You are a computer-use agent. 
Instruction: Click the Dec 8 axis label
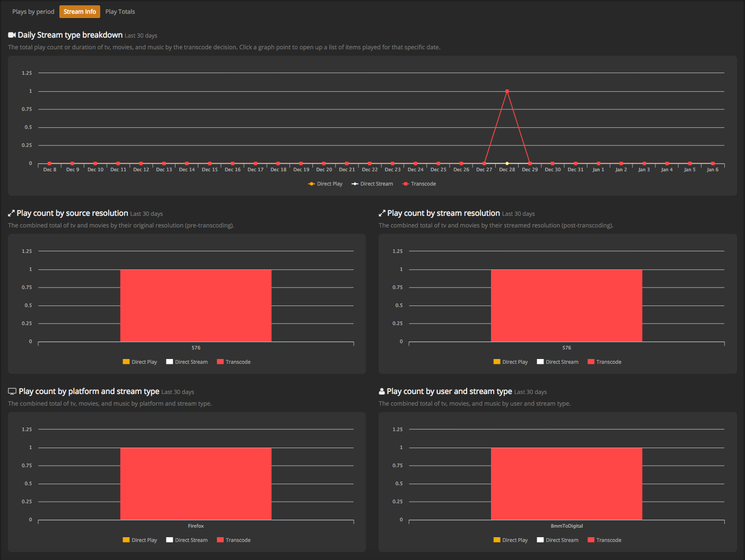click(x=50, y=170)
